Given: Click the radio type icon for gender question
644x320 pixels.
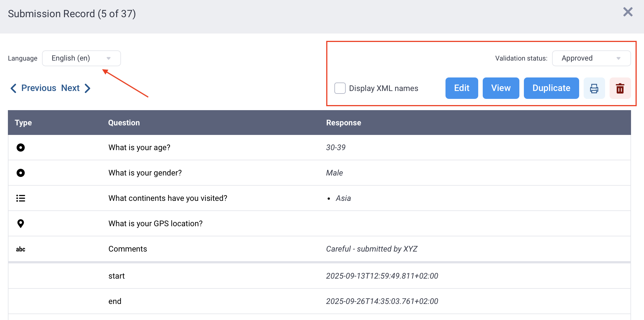Looking at the screenshot, I should coord(21,173).
